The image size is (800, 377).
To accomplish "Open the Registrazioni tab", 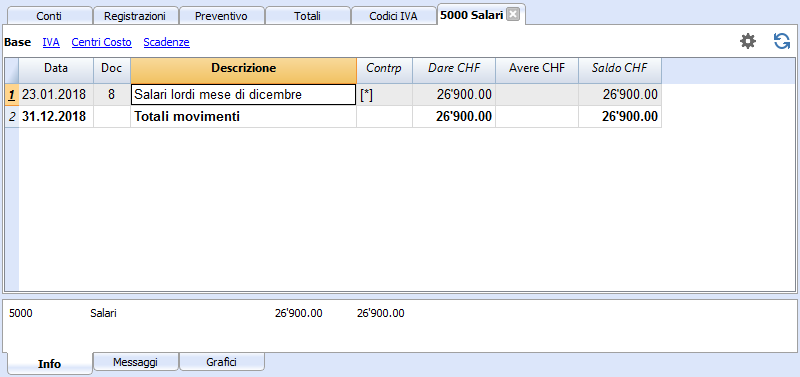I will tap(135, 16).
